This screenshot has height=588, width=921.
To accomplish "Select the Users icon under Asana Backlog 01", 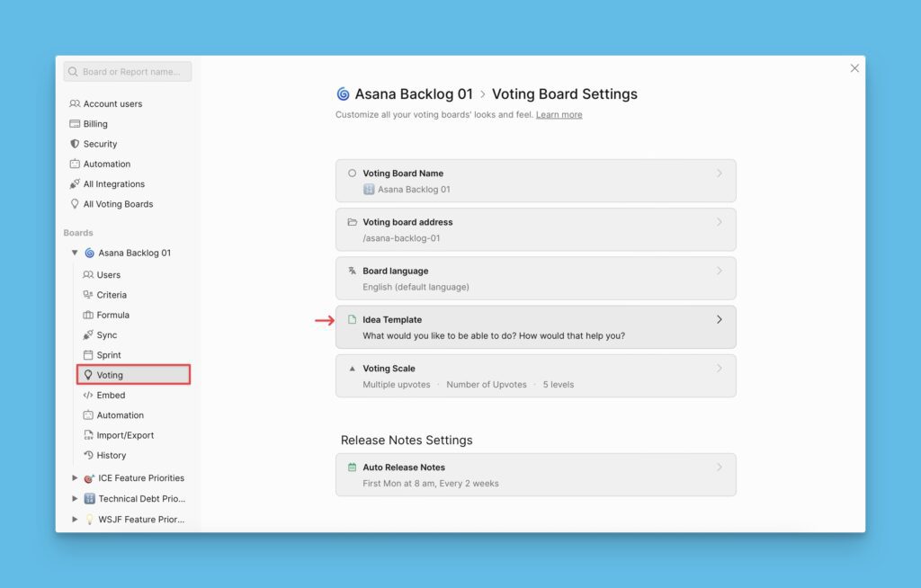I will pyautogui.click(x=90, y=274).
